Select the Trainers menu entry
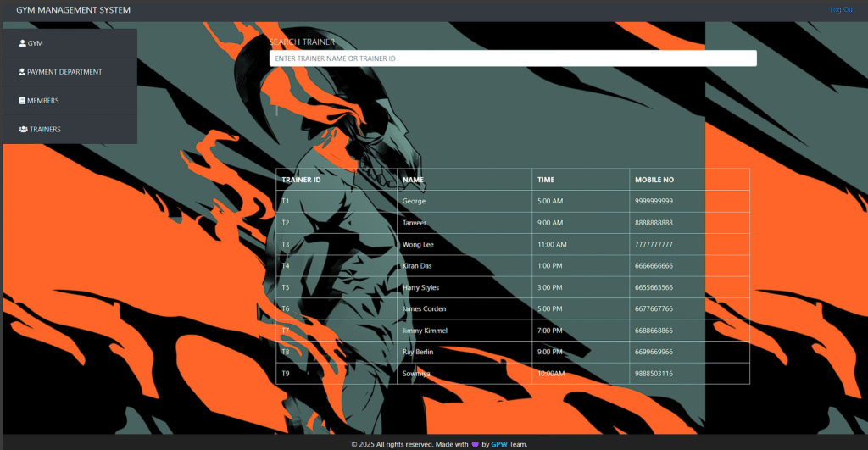Screen dimensions: 868x450 70,130
